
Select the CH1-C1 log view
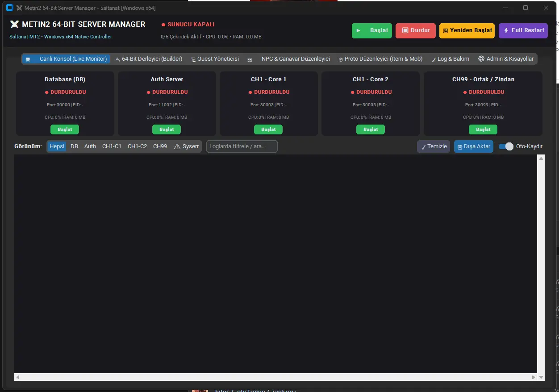(x=112, y=146)
